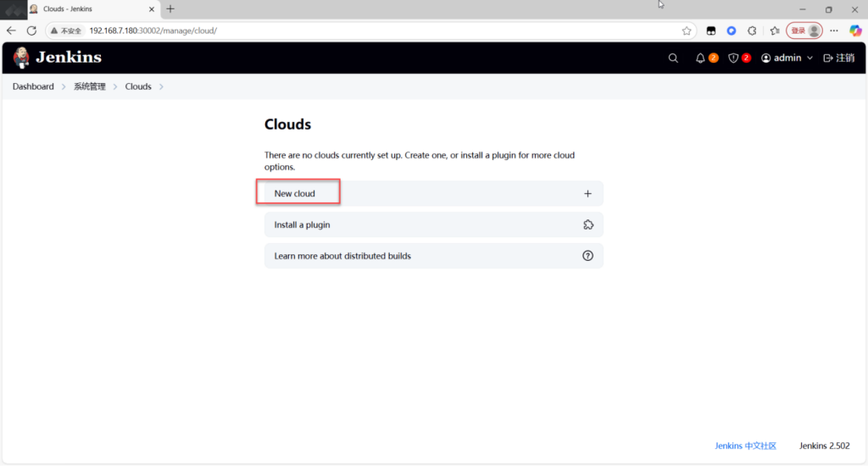The image size is (868, 466).
Task: Select Install a plugin option
Action: [303, 225]
